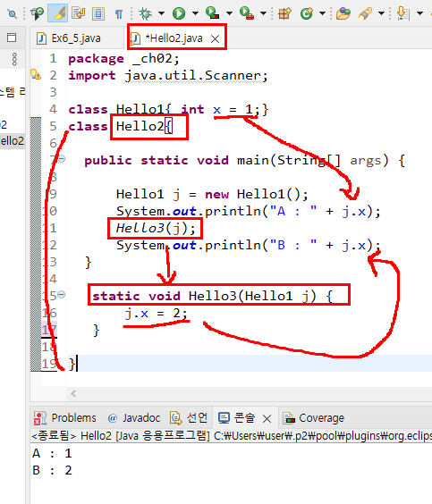432x504 pixels.
Task: Toggle Word Wrap toolbar icon
Action: point(78,13)
